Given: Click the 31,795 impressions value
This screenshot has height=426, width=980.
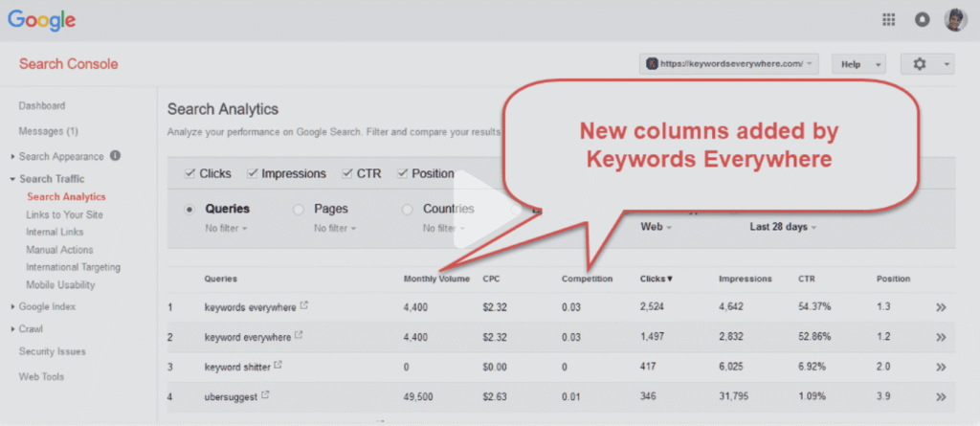Looking at the screenshot, I should [734, 397].
